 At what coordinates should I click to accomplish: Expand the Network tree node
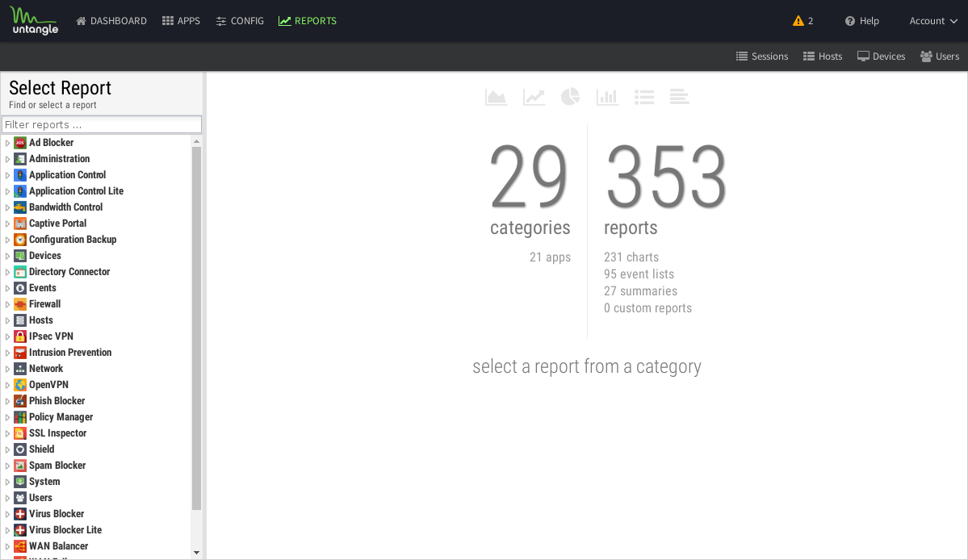coord(7,369)
